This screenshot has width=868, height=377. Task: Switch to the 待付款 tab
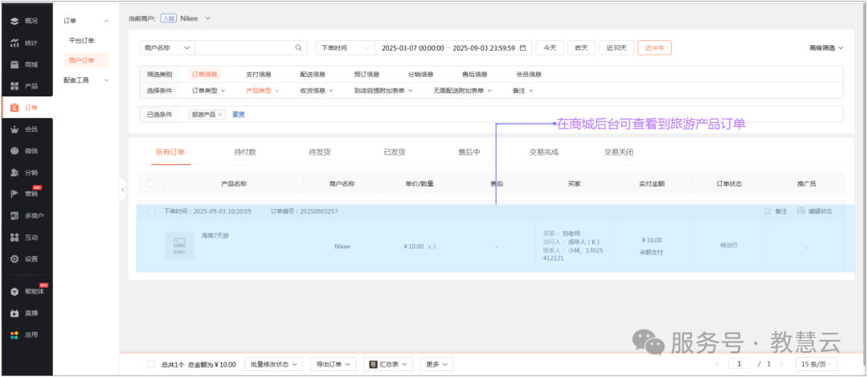pyautogui.click(x=244, y=152)
